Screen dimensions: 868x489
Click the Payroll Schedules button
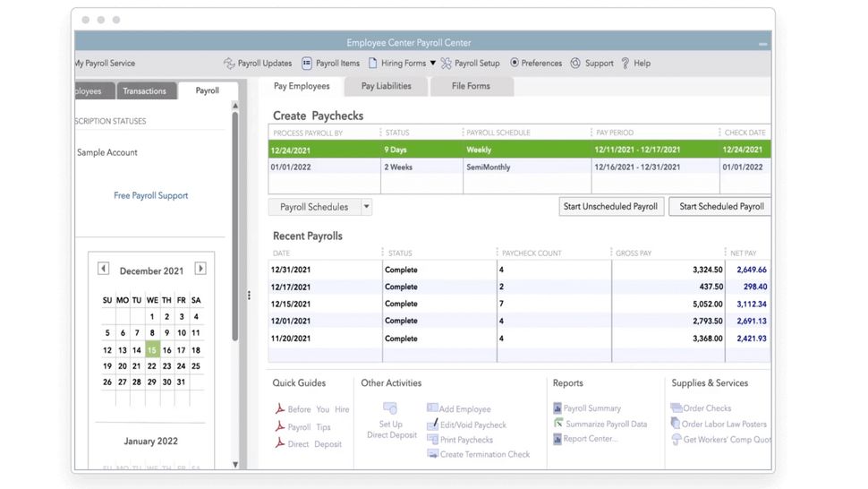coord(314,207)
